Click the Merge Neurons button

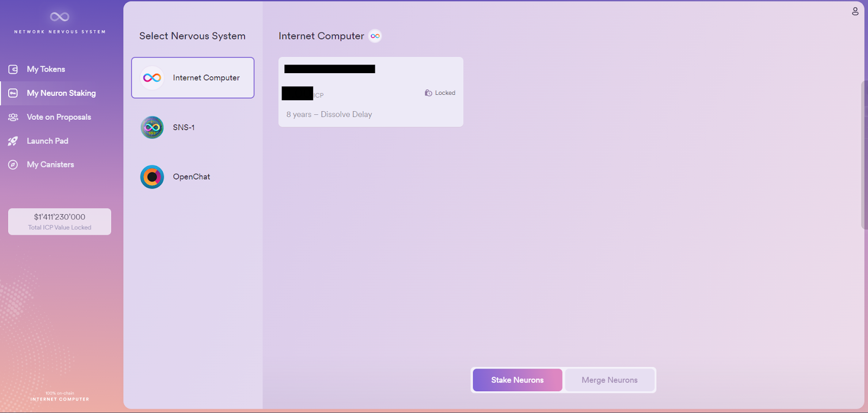(x=610, y=380)
